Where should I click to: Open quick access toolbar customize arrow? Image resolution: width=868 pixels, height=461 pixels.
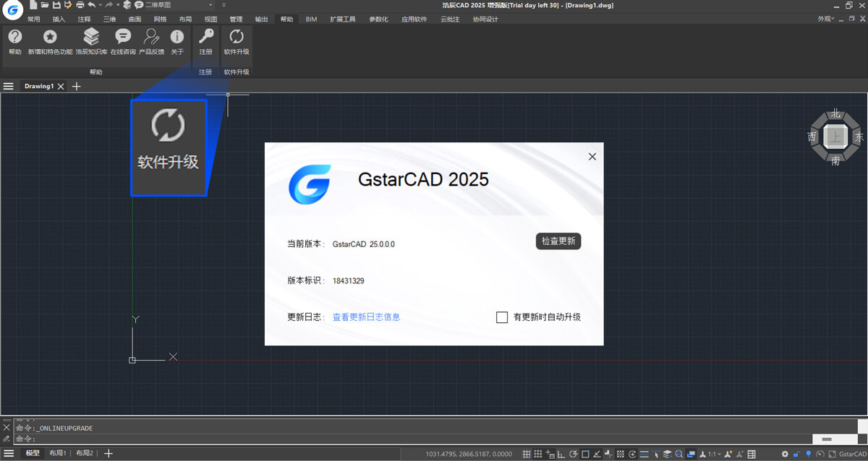(x=224, y=5)
